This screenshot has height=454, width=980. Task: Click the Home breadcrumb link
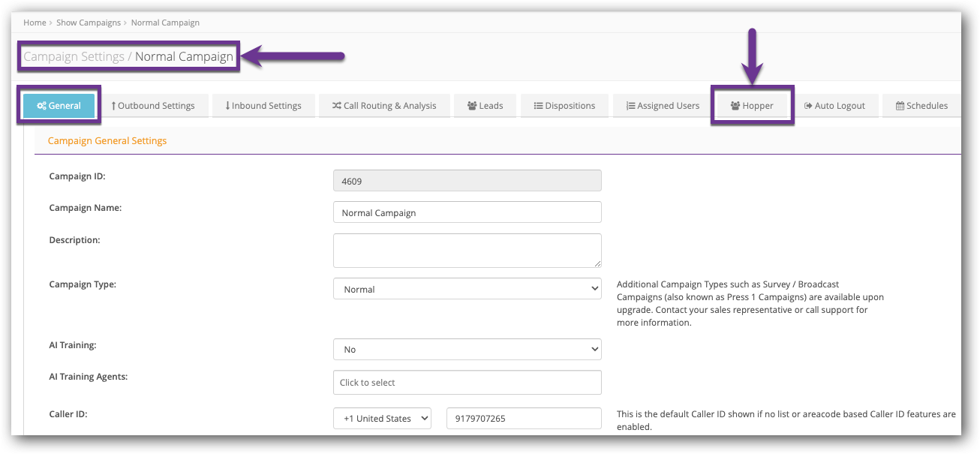click(x=35, y=23)
